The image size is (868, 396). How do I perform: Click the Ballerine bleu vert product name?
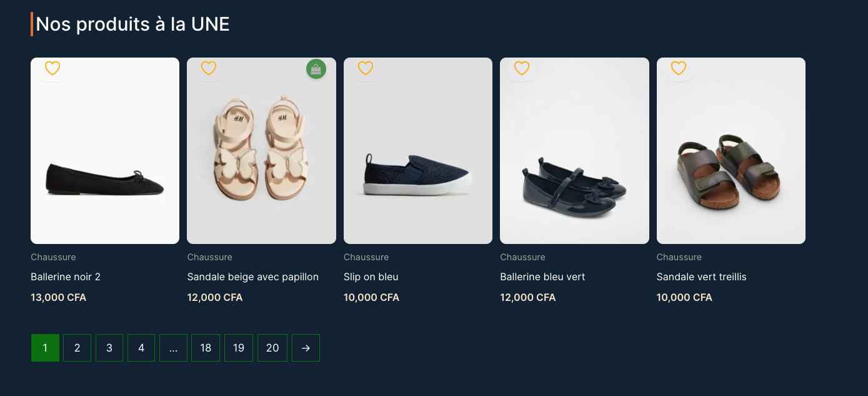point(542,277)
